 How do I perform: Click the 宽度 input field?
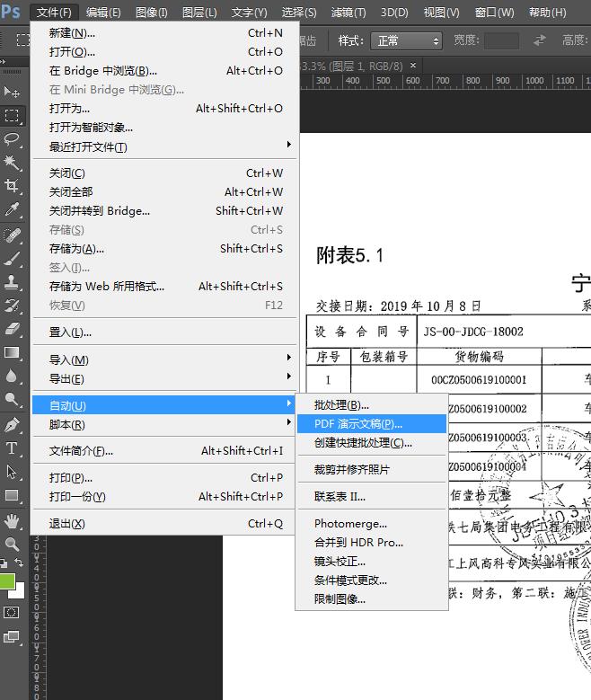pos(501,41)
